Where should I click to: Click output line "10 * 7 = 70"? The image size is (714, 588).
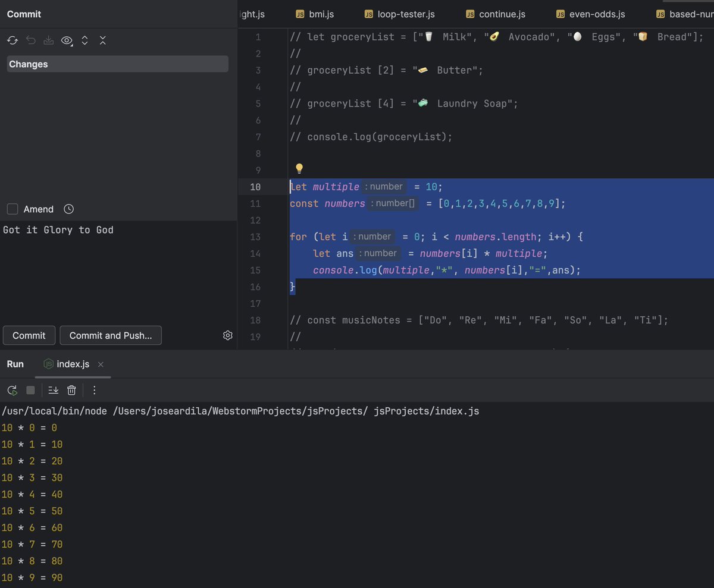[32, 545]
